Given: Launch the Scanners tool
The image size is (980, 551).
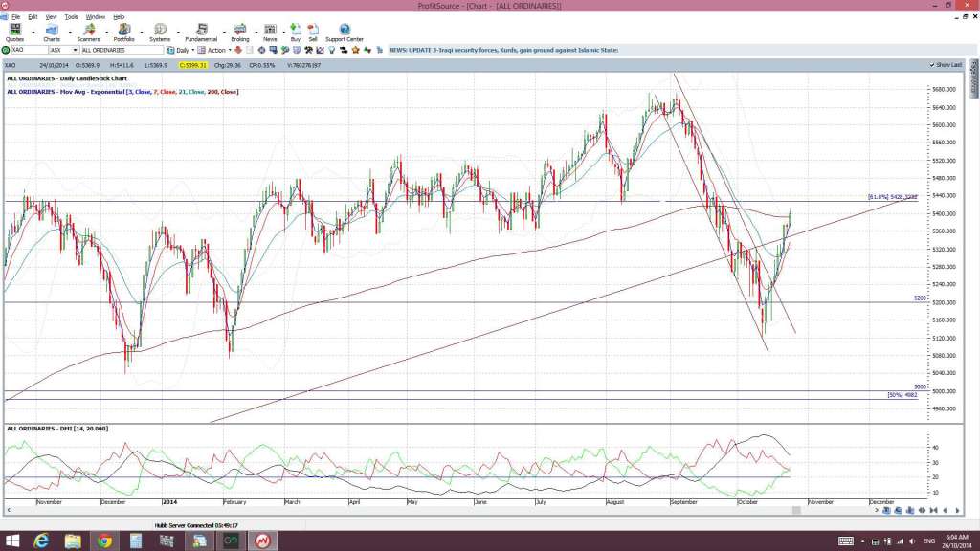Looking at the screenshot, I should click(x=88, y=33).
